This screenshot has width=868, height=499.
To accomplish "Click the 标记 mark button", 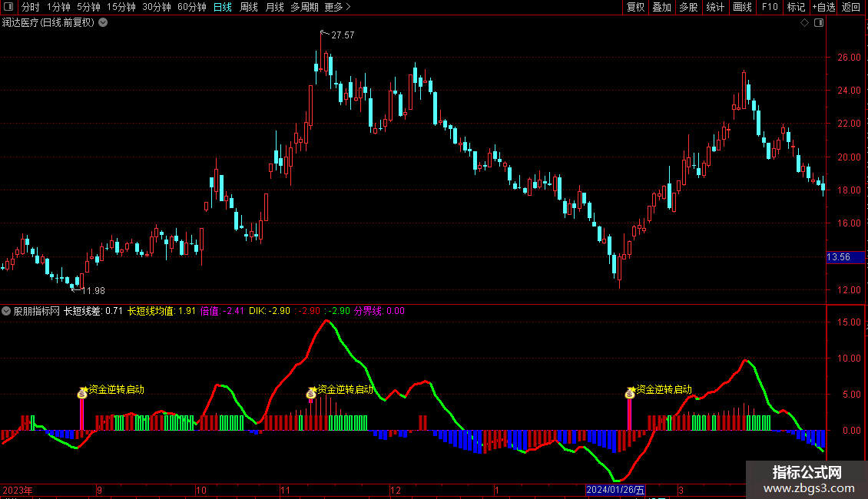I will [x=796, y=7].
